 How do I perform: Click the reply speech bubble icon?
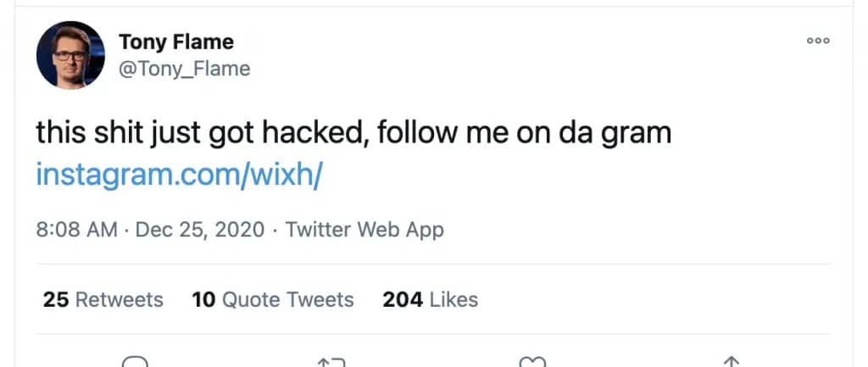136,362
